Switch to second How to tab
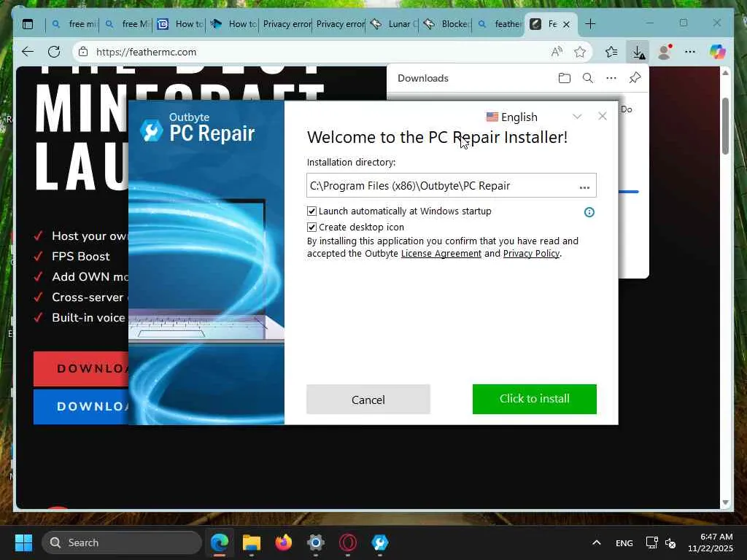This screenshot has width=747, height=560. (x=233, y=24)
